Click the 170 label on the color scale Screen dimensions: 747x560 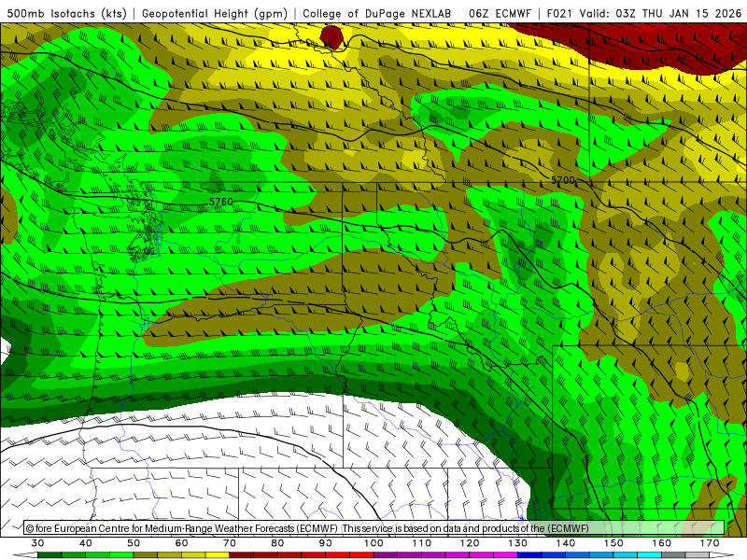710,543
